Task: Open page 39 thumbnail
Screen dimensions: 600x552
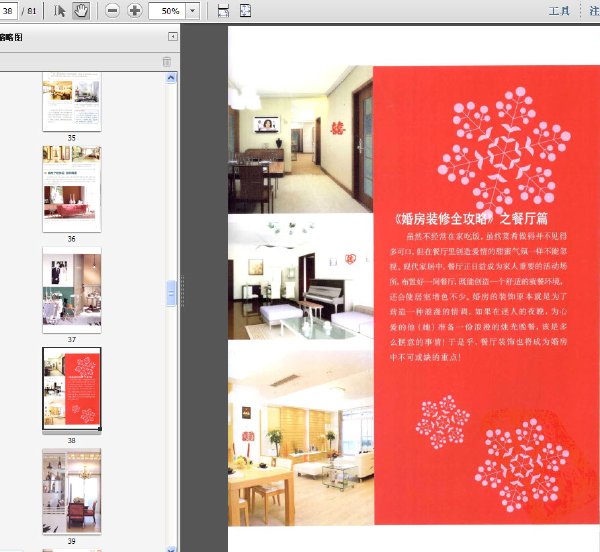Action: pyautogui.click(x=72, y=491)
